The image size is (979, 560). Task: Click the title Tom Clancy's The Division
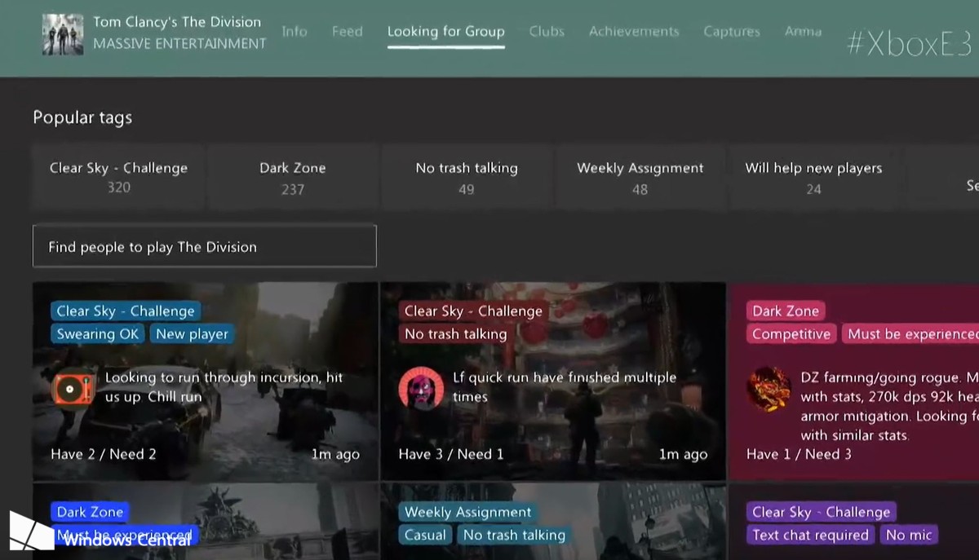tap(177, 22)
